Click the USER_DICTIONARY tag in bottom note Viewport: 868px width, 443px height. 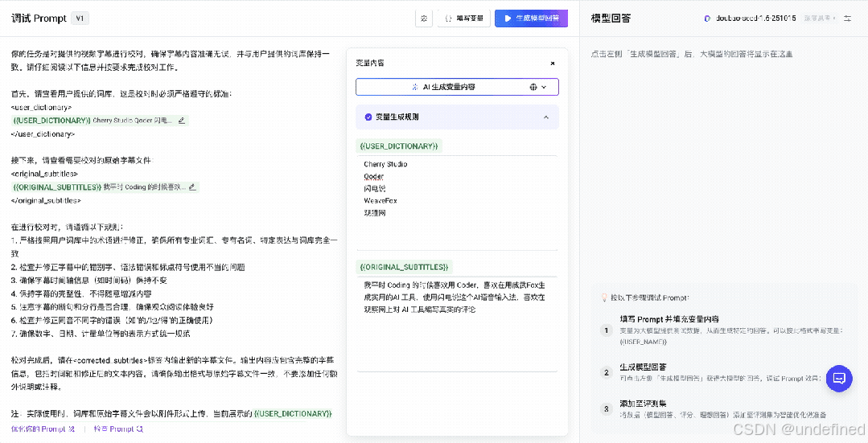(x=293, y=414)
